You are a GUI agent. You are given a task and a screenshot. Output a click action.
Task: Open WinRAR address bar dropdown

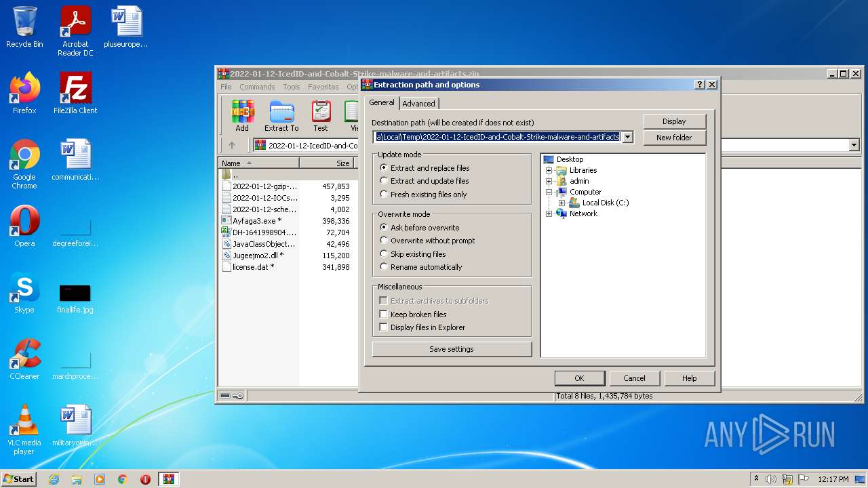pyautogui.click(x=854, y=145)
